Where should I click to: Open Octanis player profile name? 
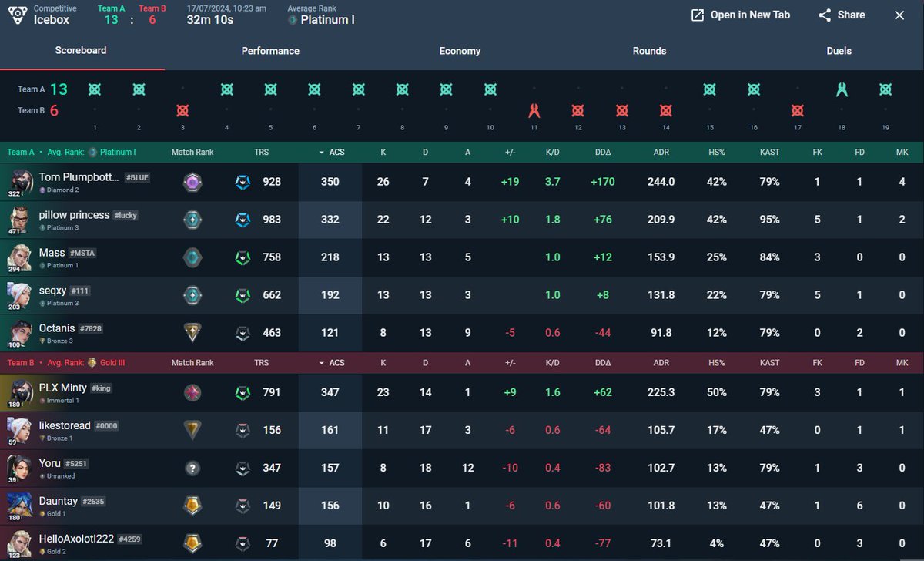coord(58,328)
